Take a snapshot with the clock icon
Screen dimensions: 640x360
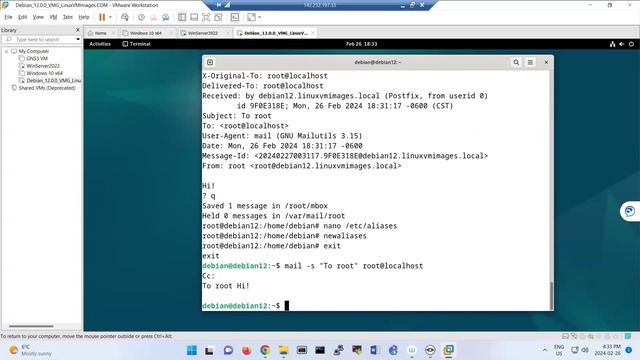(x=141, y=17)
